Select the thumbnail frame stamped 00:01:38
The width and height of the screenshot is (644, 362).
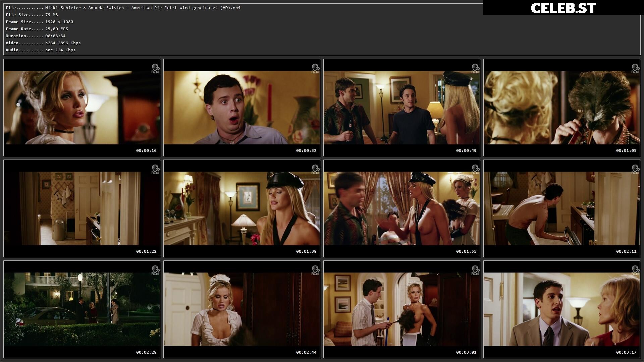coord(241,208)
